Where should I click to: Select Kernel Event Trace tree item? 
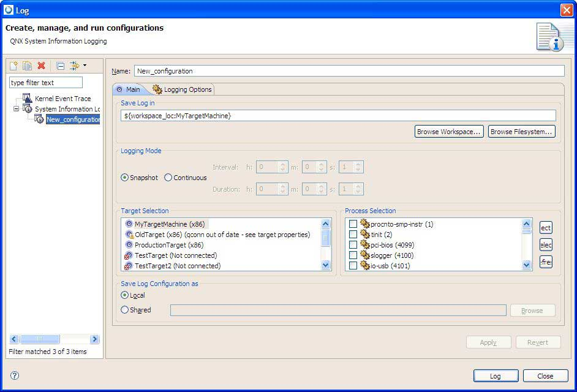[x=62, y=99]
